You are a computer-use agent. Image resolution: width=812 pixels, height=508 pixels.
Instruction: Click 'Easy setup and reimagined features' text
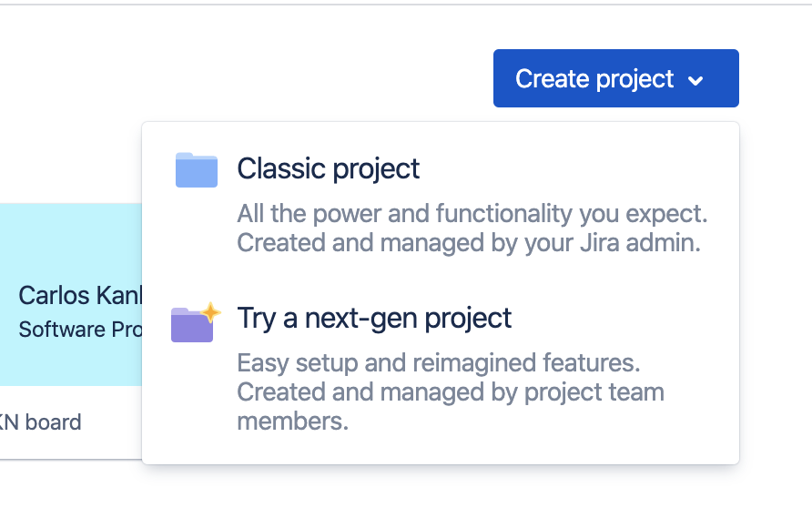pos(439,363)
